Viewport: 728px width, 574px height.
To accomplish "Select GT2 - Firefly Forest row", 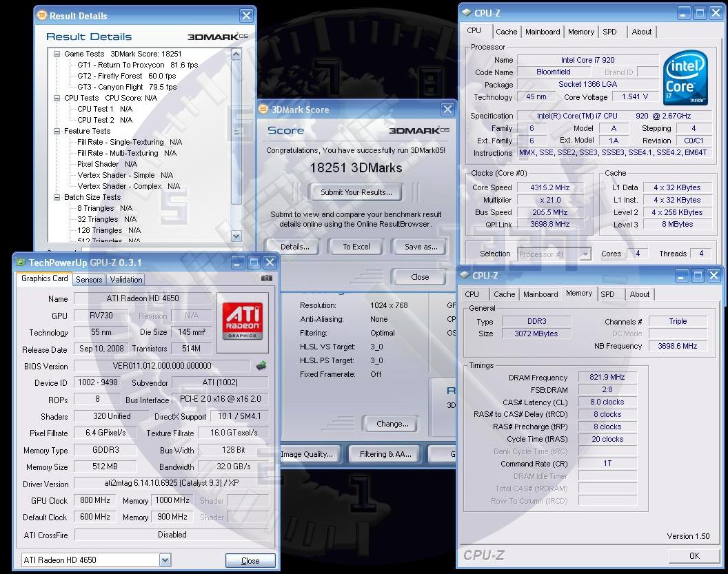I will pyautogui.click(x=126, y=76).
